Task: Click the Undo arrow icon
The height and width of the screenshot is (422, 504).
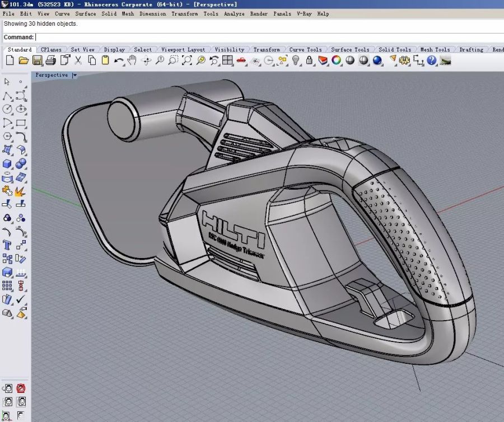Action: 118,60
